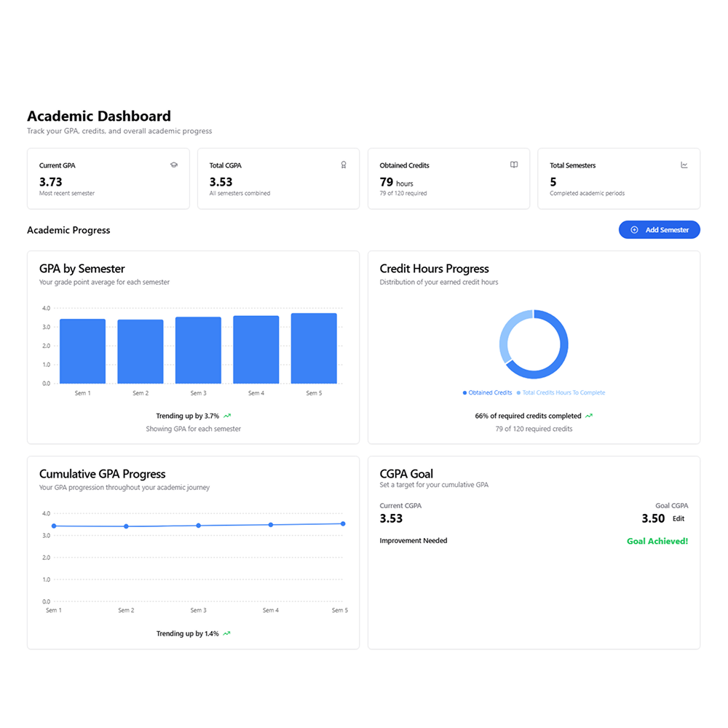Click the chart icon on Total Semesters card
This screenshot has height=728, width=728.
click(684, 165)
